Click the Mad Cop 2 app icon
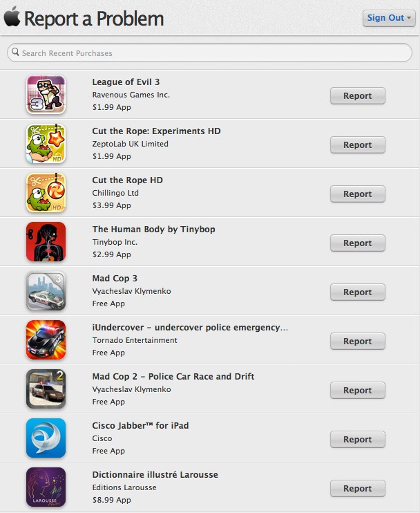The image size is (420, 513). 46,389
